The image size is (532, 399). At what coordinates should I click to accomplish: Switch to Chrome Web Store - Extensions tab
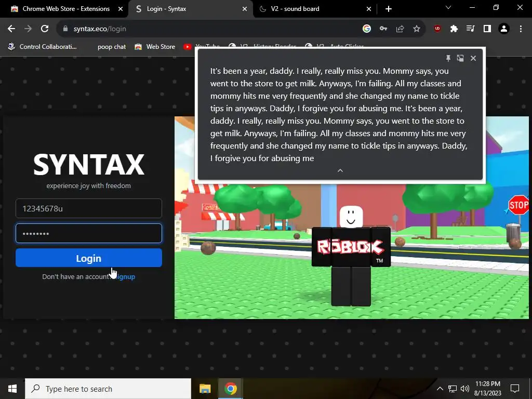click(66, 9)
